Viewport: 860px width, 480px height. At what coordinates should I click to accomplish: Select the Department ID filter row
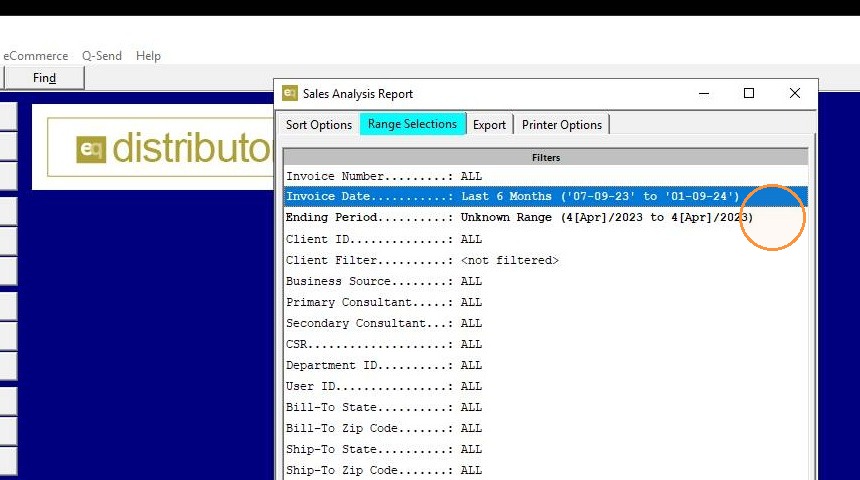click(546, 365)
